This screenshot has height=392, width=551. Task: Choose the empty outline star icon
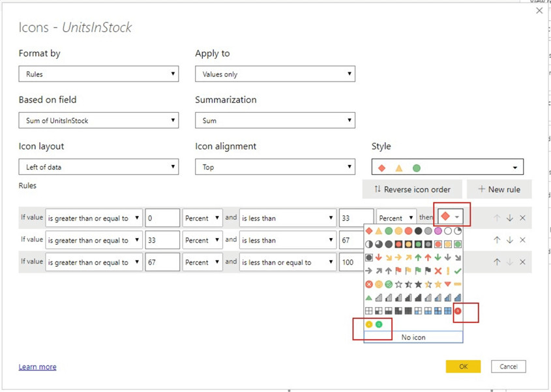point(398,284)
